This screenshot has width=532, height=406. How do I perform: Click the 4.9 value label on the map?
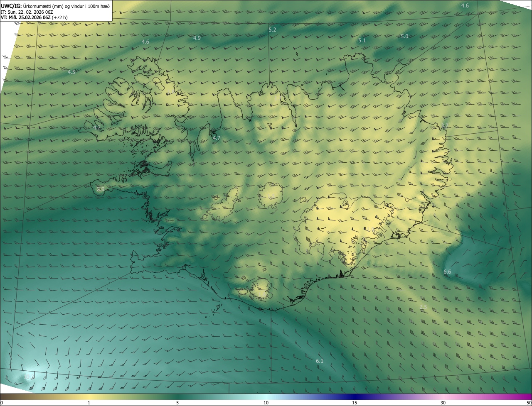[x=197, y=38]
